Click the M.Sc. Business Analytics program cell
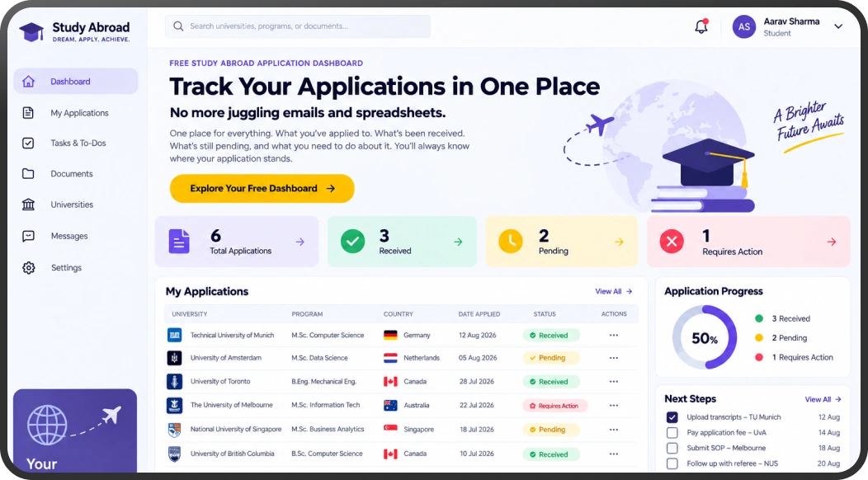 328,429
